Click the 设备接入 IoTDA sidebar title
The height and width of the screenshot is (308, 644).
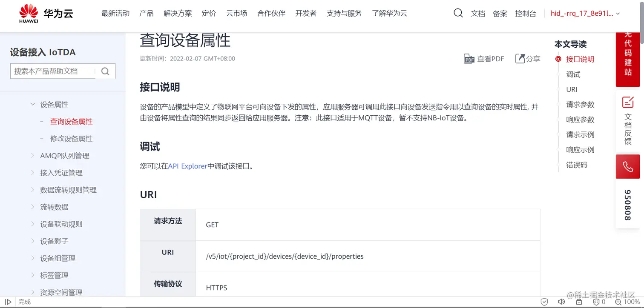click(43, 52)
